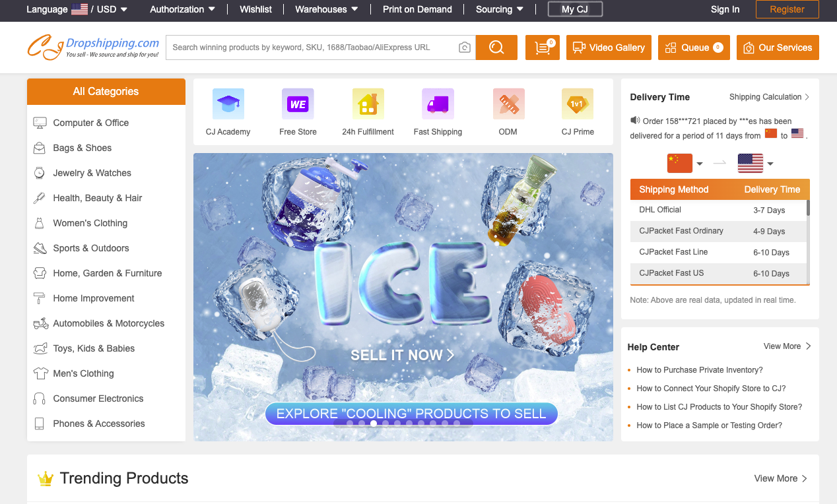Click the Sign In link

tap(725, 9)
